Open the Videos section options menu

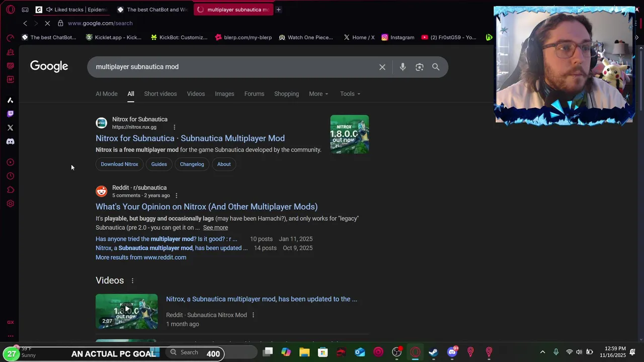(133, 281)
